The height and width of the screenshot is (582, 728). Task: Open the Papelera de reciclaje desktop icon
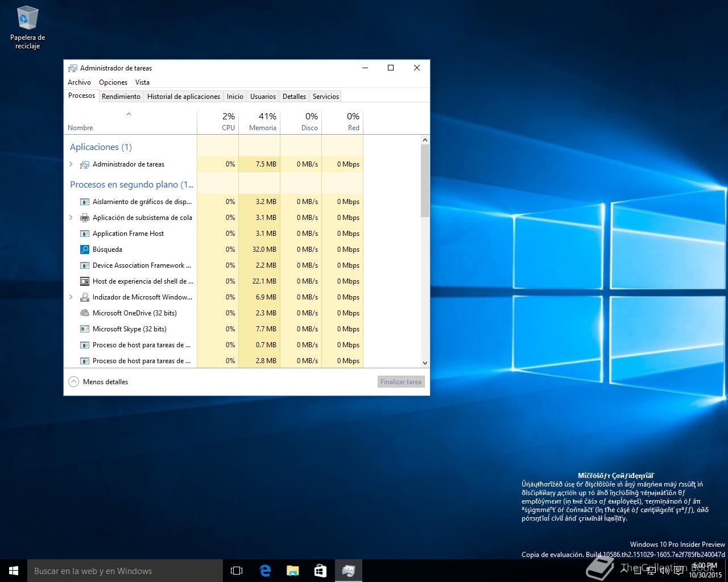click(27, 27)
